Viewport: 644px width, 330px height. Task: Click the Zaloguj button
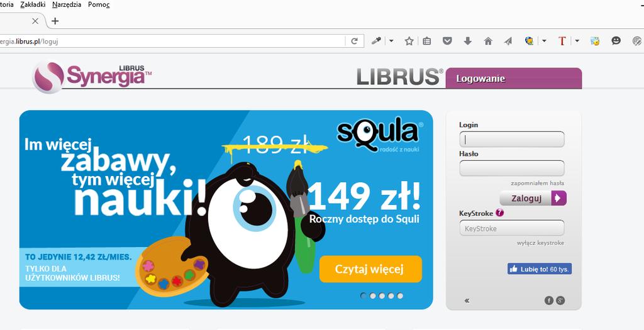(x=533, y=198)
